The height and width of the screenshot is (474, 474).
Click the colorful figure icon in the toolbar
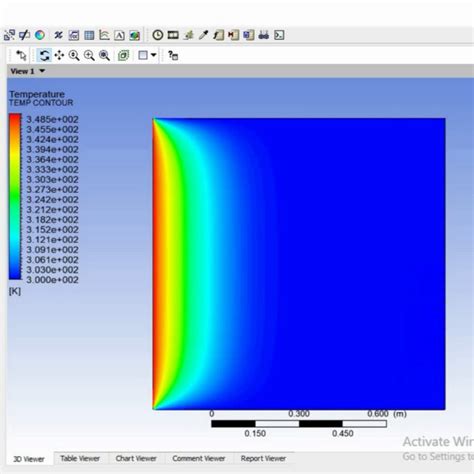click(x=135, y=35)
